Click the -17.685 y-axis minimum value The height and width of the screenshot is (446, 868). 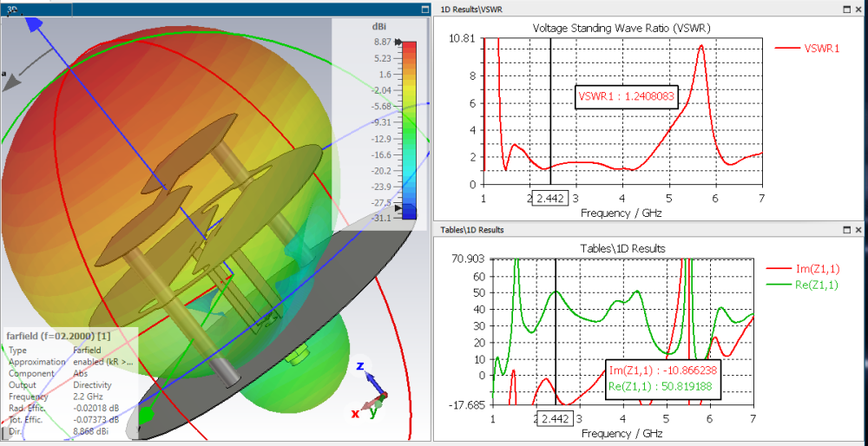[x=469, y=405]
